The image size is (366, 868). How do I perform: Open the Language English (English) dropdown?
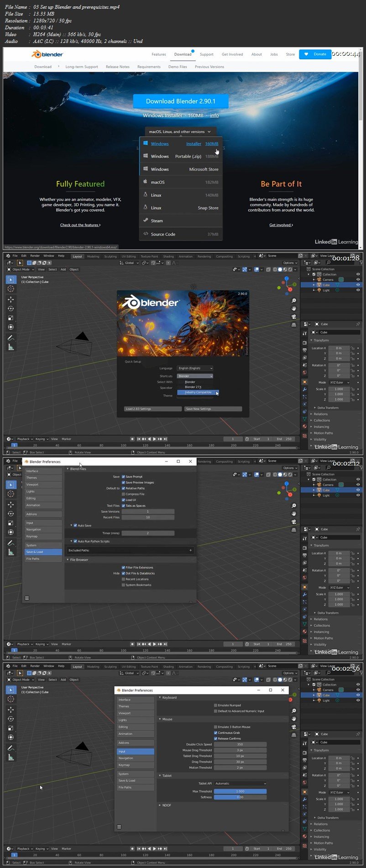(195, 368)
